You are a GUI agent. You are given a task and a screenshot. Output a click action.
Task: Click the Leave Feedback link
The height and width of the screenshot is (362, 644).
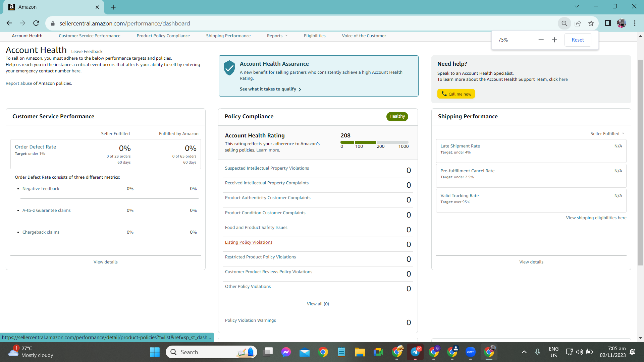[87, 52]
